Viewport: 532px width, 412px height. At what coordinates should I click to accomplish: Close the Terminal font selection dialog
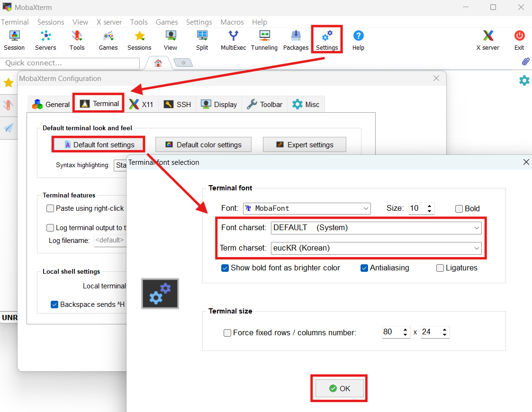tap(526, 162)
